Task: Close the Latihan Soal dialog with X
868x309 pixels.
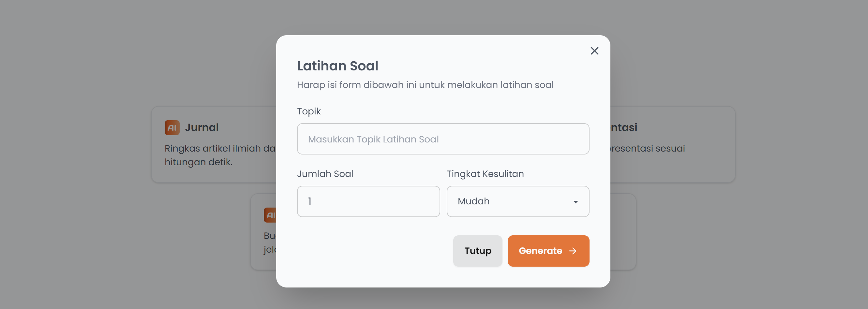Action: (x=594, y=51)
